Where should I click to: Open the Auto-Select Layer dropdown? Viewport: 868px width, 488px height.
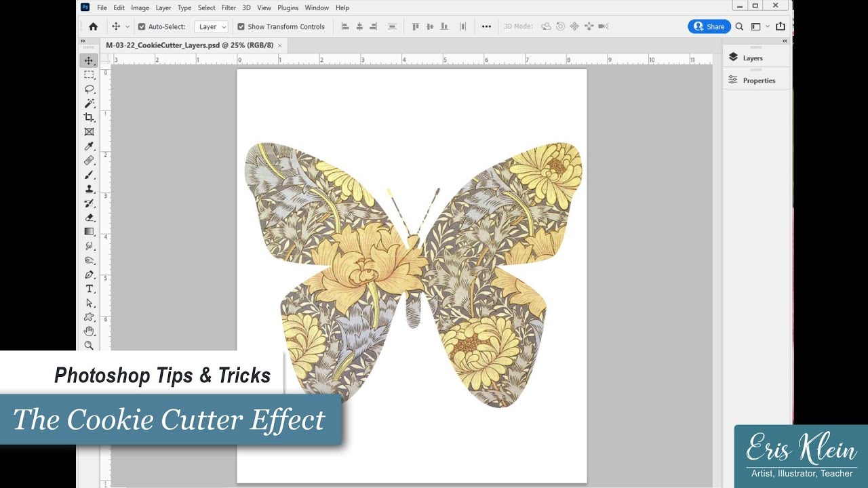tap(212, 26)
